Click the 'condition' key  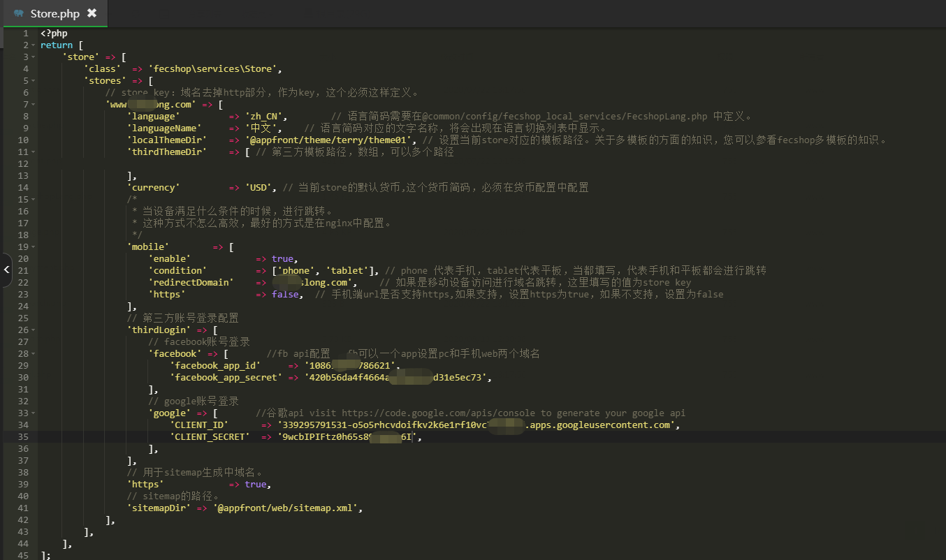(177, 271)
